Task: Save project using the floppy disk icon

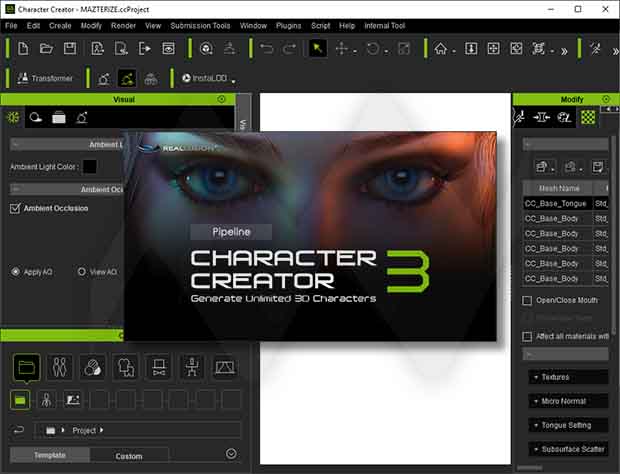Action: point(70,49)
